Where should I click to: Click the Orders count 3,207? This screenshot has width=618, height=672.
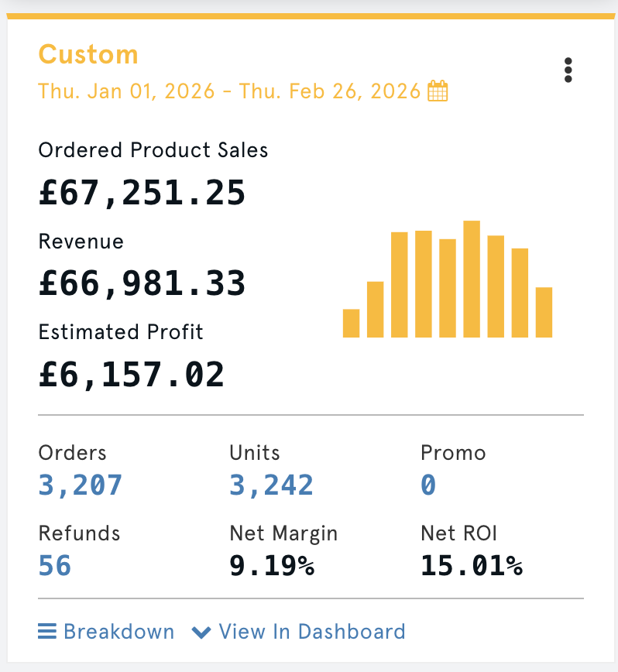[x=80, y=485]
